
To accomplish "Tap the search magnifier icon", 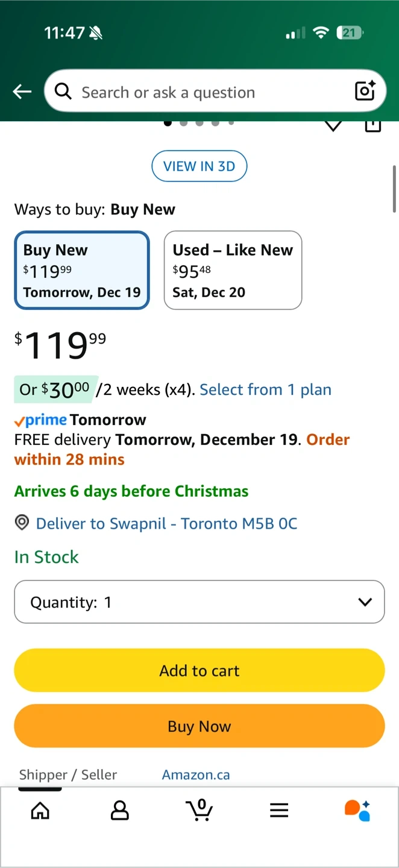I will [63, 92].
